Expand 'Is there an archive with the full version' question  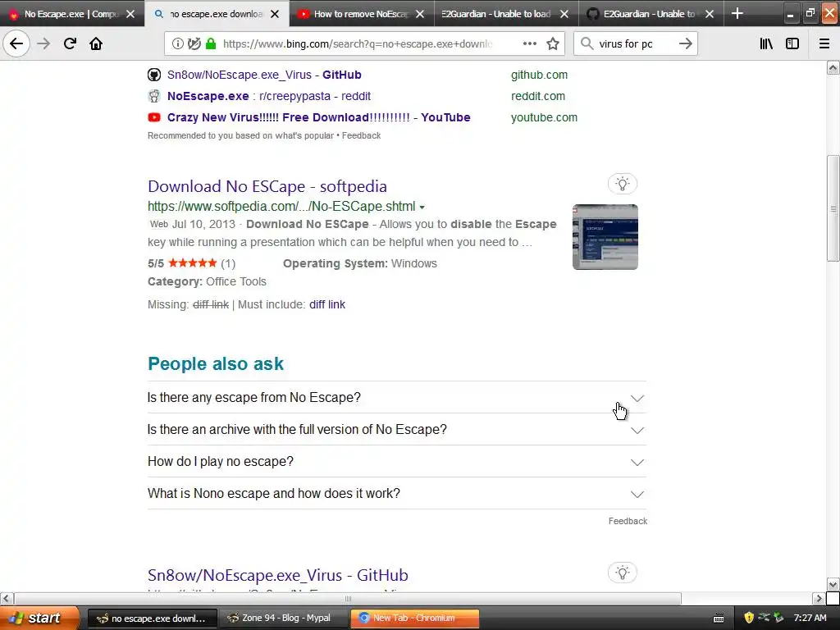point(396,430)
